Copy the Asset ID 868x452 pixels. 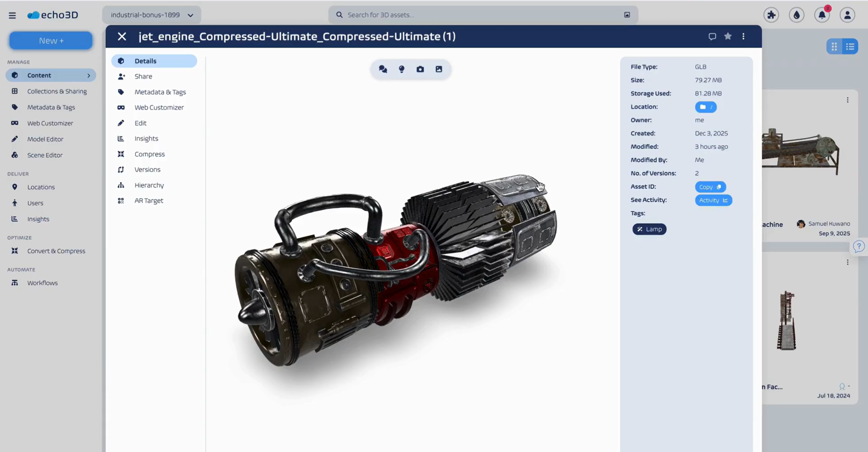[x=710, y=187]
